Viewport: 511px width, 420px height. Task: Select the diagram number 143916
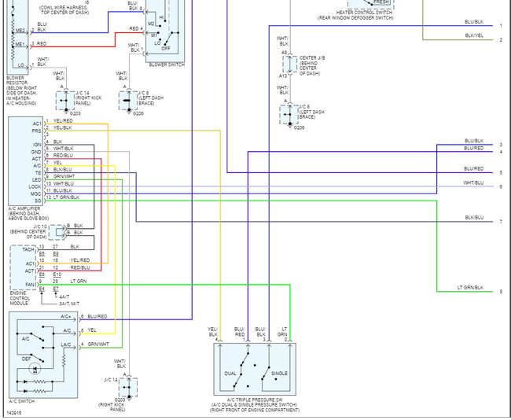tap(14, 413)
